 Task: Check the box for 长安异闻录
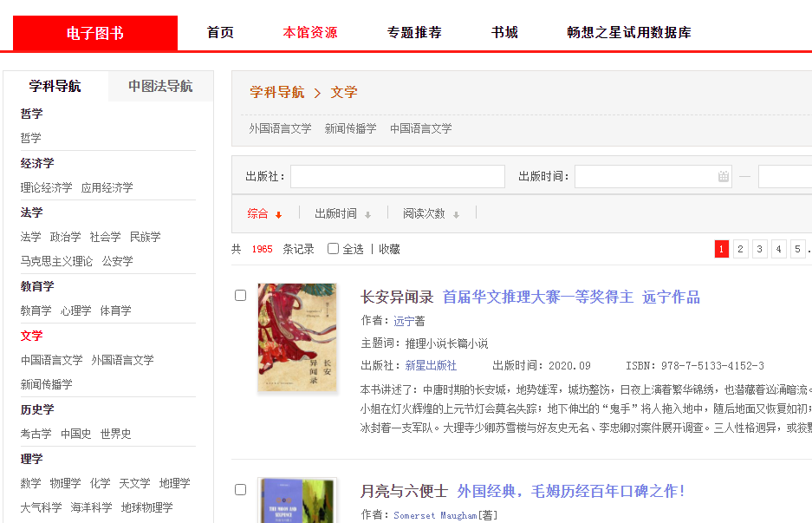pos(241,296)
